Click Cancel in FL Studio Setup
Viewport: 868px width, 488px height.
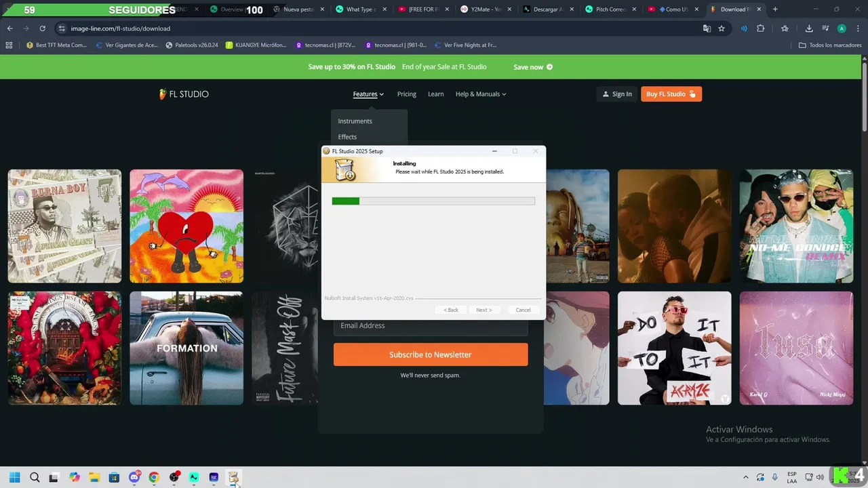[x=523, y=310]
